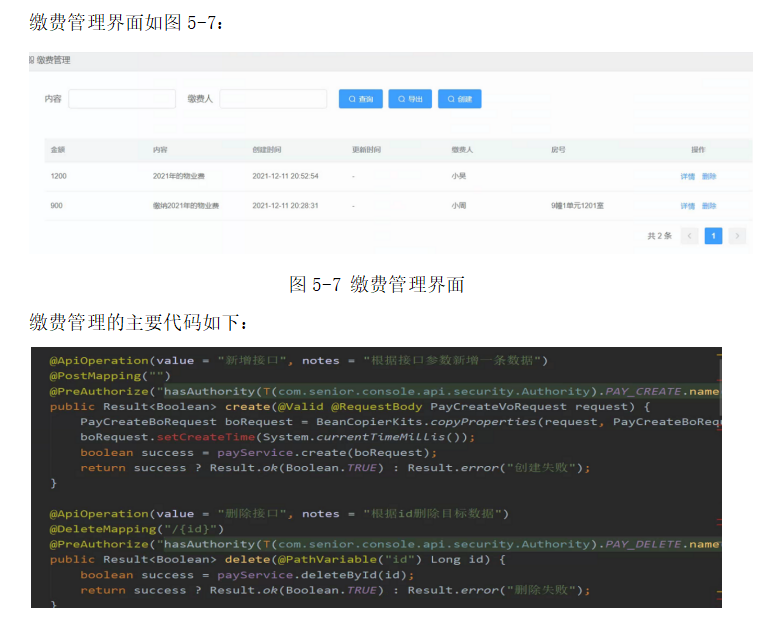The width and height of the screenshot is (778, 619).
Task: Go to the next page with the right arrow
Action: [737, 236]
